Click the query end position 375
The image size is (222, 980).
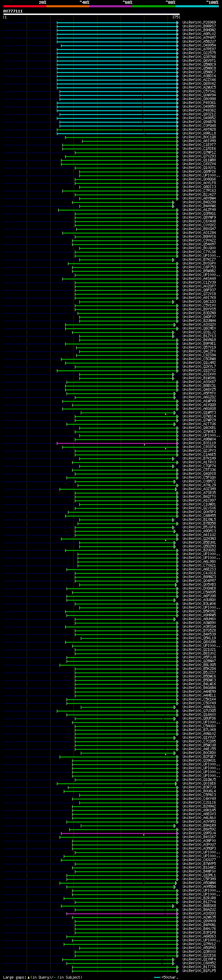[x=175, y=17]
